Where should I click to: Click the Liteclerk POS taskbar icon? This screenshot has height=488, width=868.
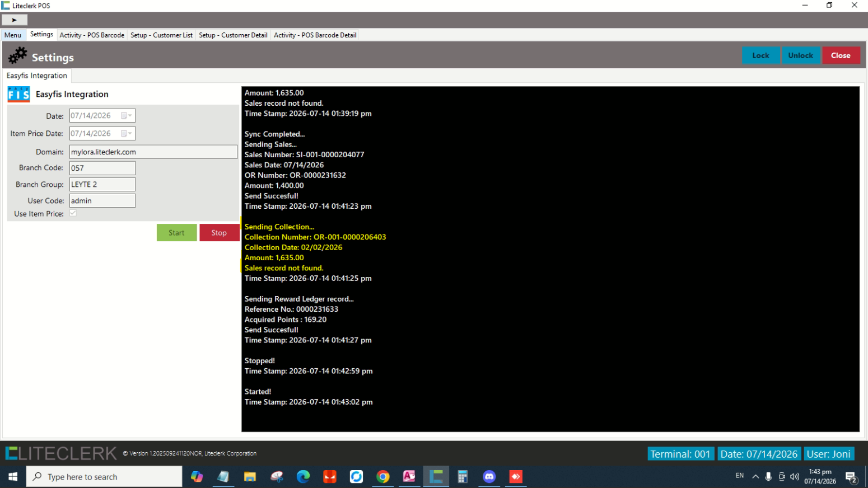click(436, 477)
